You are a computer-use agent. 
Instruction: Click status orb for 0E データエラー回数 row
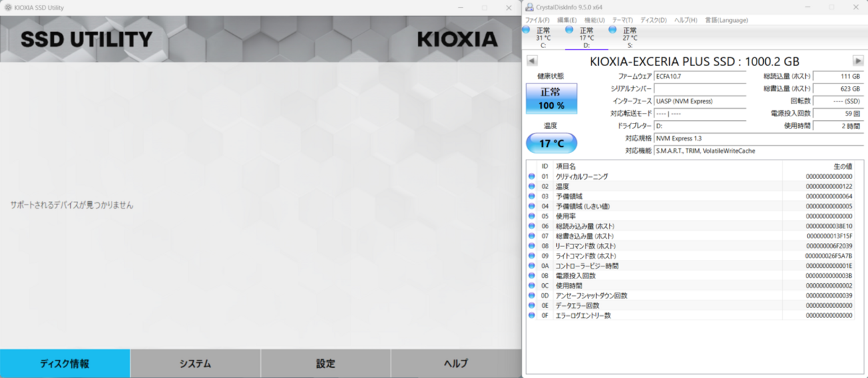click(532, 305)
